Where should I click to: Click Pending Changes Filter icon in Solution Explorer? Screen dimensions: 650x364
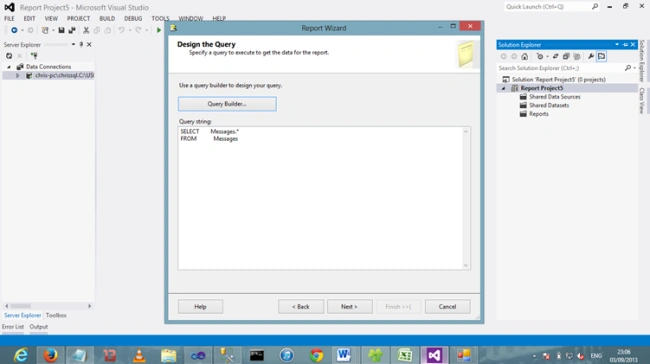539,56
